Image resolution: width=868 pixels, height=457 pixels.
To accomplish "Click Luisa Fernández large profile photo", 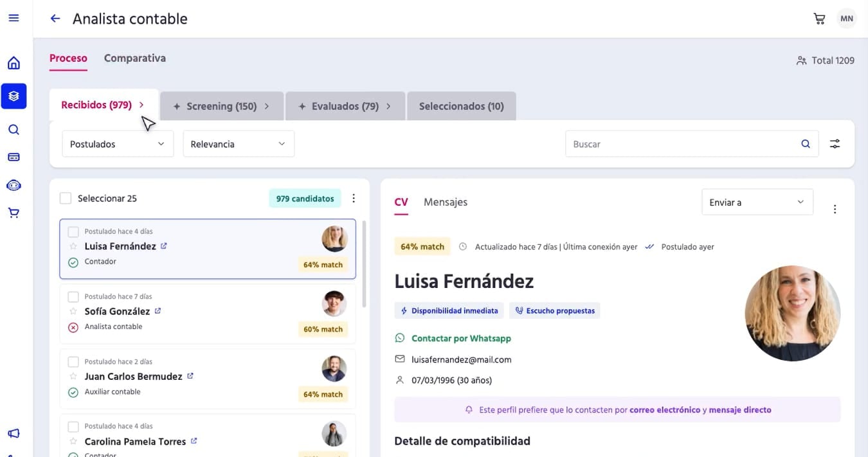I will [793, 314].
